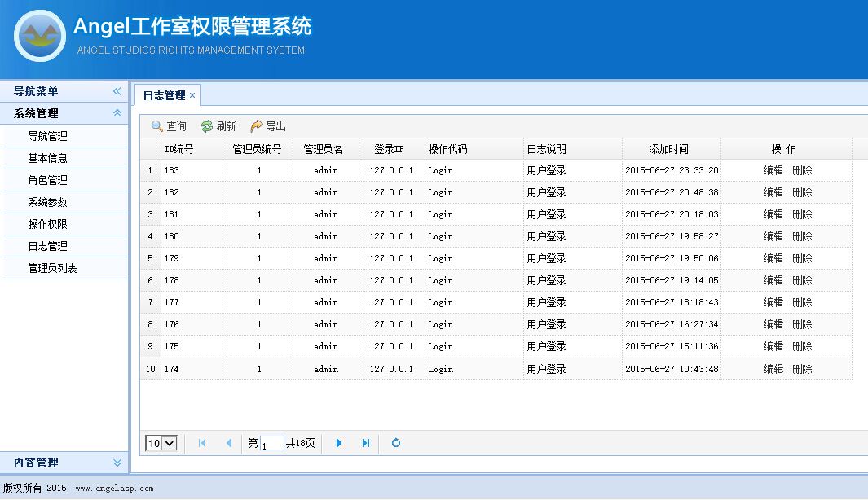
Task: Click 编辑 for log ID 179
Action: point(773,258)
